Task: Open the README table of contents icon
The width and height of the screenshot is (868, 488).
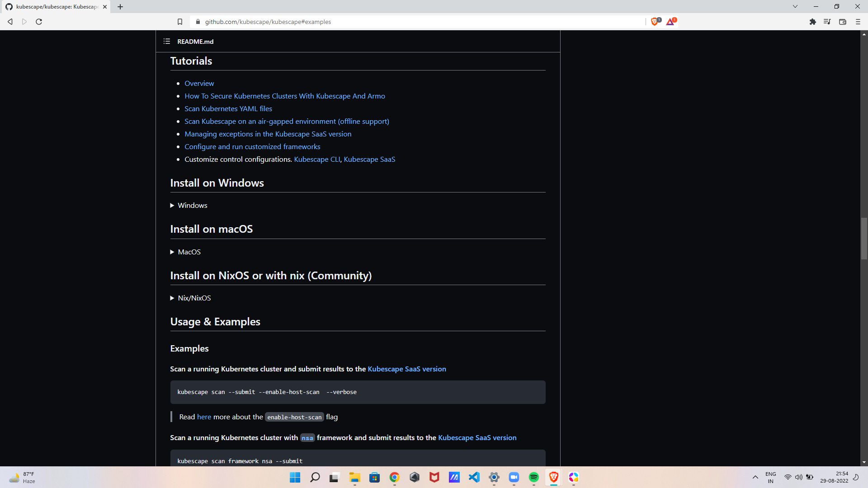Action: 166,41
